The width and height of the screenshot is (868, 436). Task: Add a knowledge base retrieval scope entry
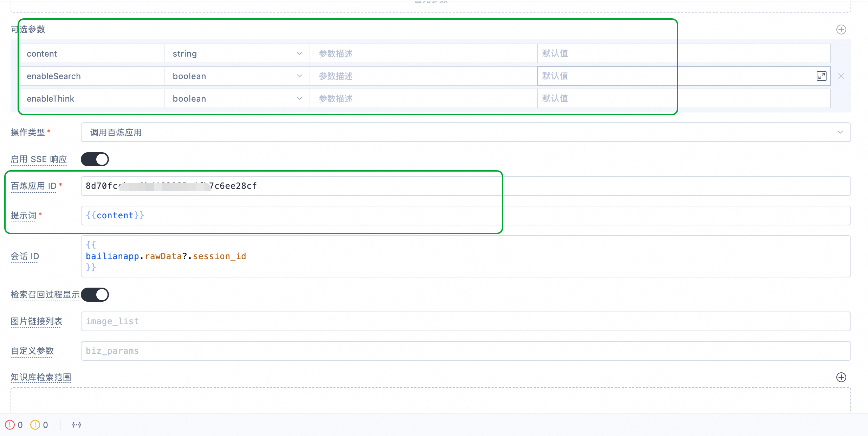coord(841,377)
